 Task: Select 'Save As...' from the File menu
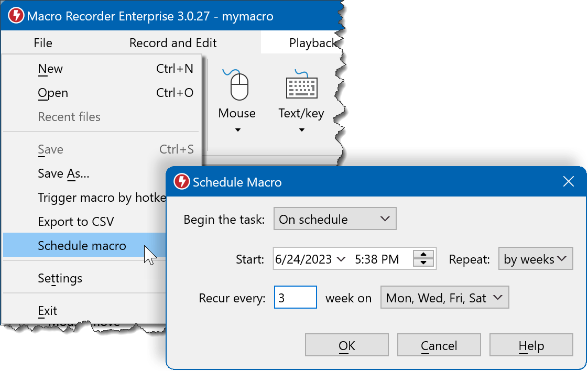point(63,173)
